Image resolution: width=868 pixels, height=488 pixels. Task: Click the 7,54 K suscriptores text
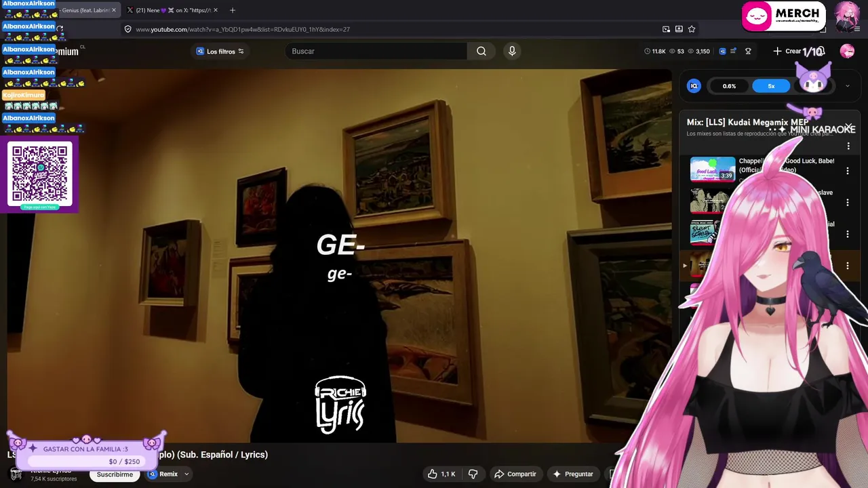(x=54, y=479)
